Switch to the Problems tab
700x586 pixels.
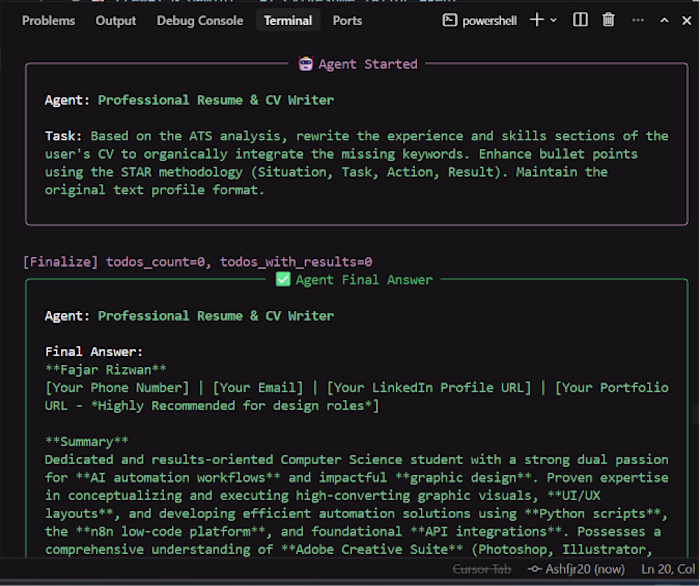pos(49,21)
